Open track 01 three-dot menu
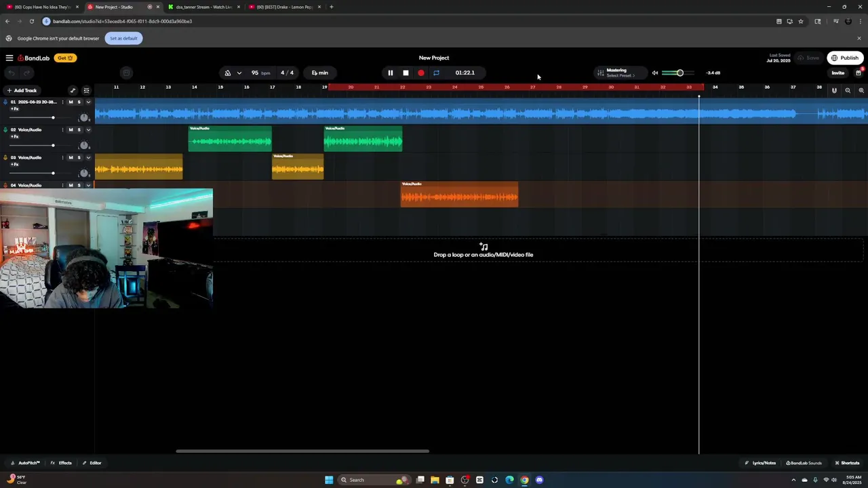The height and width of the screenshot is (488, 868). [62, 102]
